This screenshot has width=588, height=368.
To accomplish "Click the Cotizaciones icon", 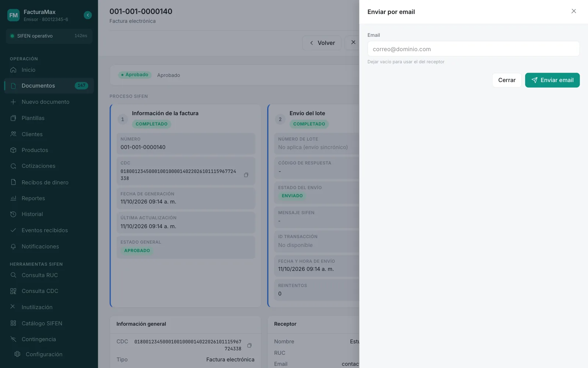I will click(x=13, y=166).
